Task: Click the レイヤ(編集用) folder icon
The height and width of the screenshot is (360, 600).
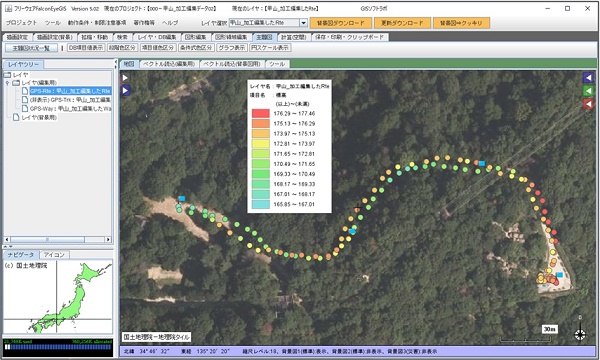Action: click(x=16, y=83)
